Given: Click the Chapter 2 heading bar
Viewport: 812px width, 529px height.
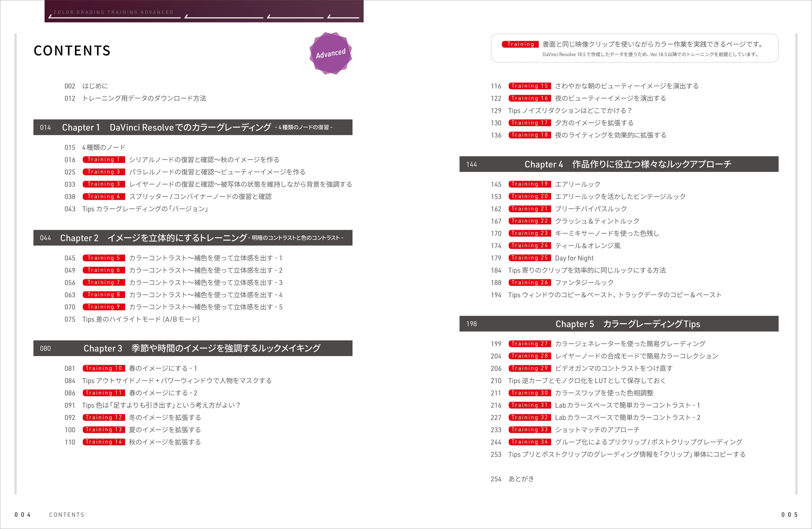Looking at the screenshot, I should [x=193, y=238].
